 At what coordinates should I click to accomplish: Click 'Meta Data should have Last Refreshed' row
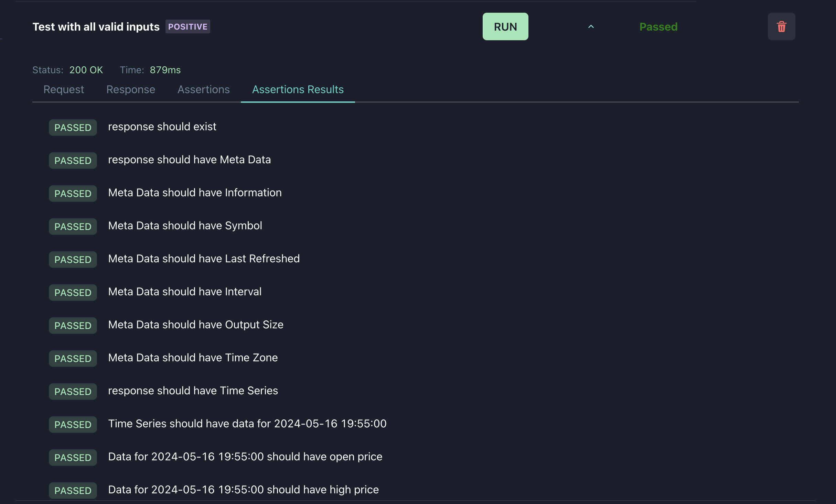pyautogui.click(x=204, y=259)
